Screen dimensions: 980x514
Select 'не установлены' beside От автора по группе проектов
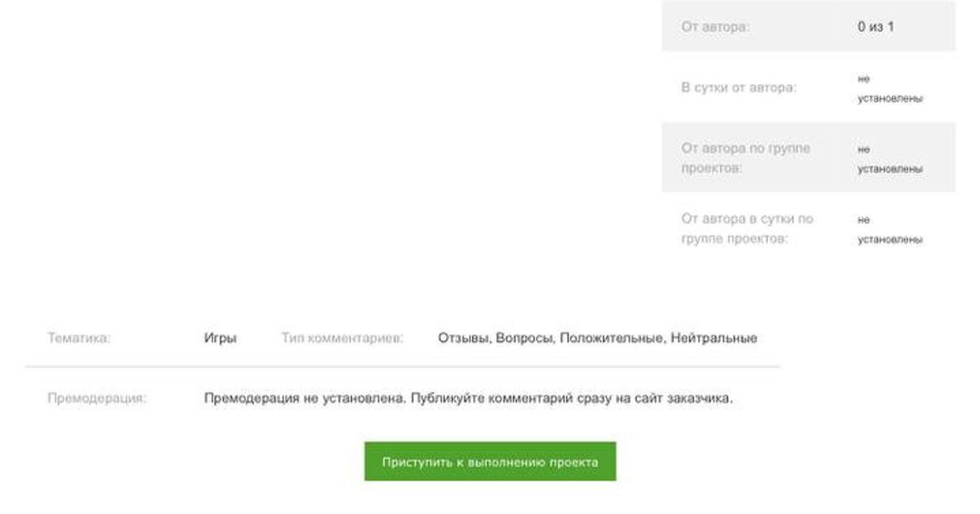tap(890, 159)
